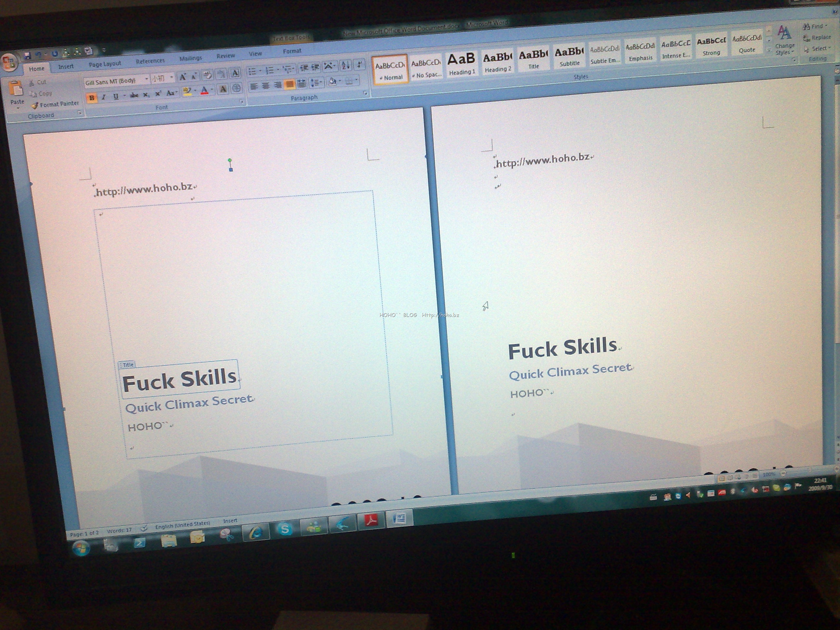The height and width of the screenshot is (630, 840).
Task: Open Change Styles menu
Action: pyautogui.click(x=784, y=41)
